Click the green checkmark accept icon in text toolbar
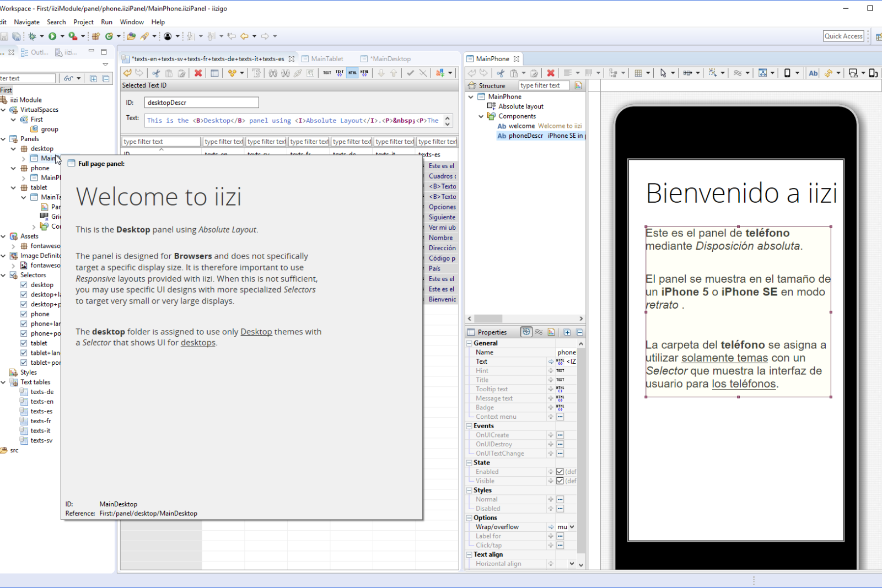 tap(410, 73)
